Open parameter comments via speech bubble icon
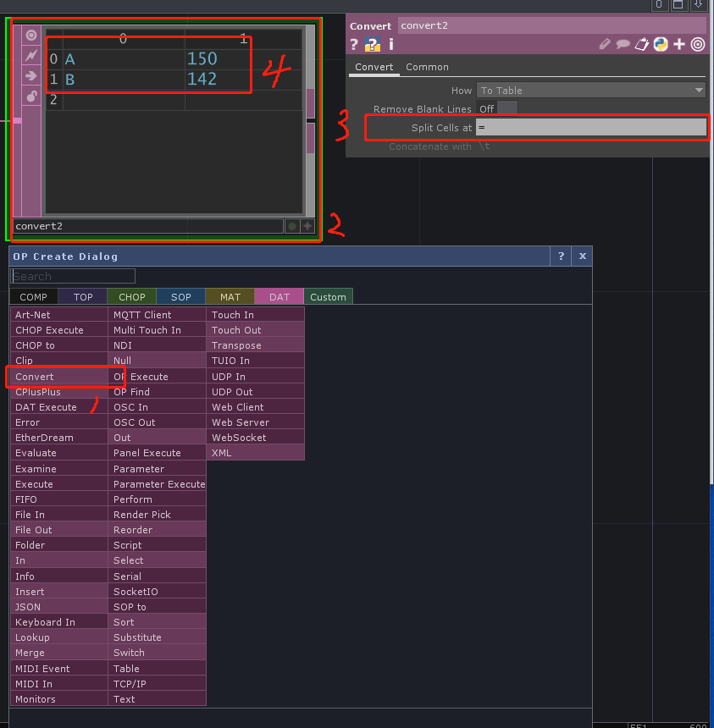The width and height of the screenshot is (714, 728). pyautogui.click(x=622, y=44)
